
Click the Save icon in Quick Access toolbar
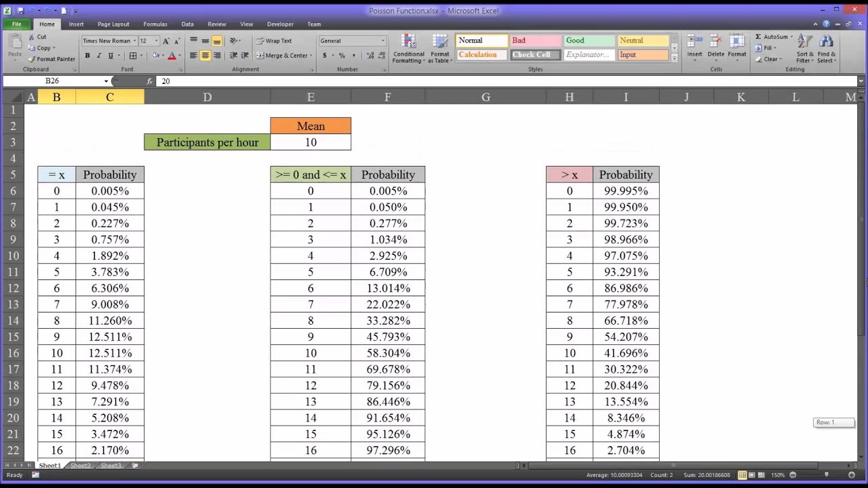20,11
